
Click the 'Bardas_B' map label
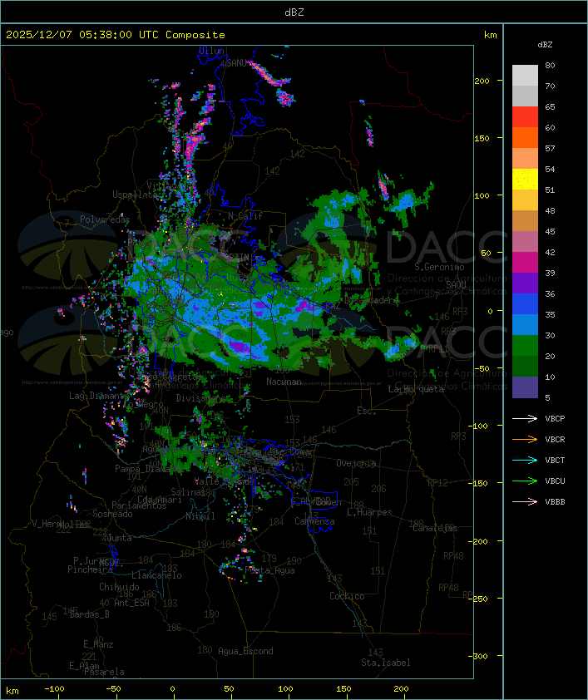(89, 614)
